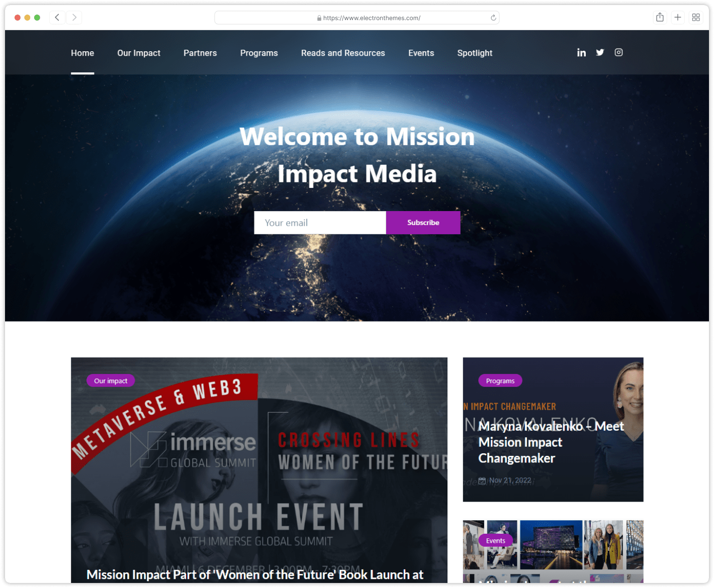Open the Programs menu item
This screenshot has width=714, height=588.
click(259, 53)
